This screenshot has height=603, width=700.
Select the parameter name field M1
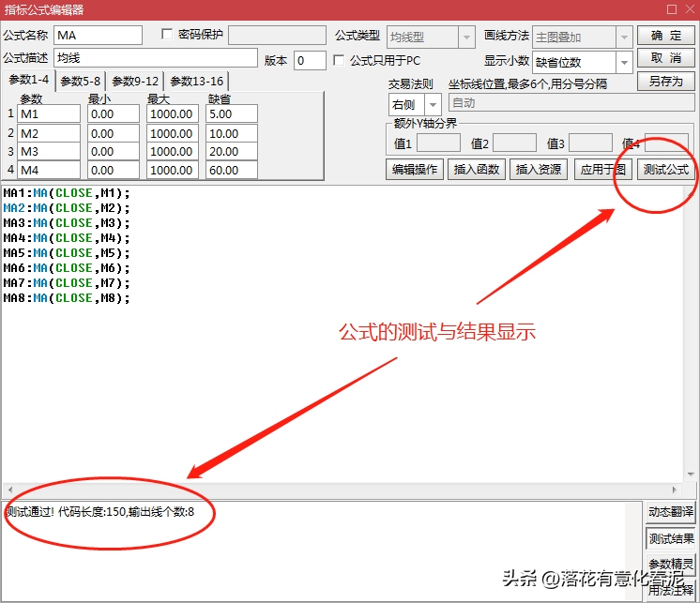pos(49,113)
